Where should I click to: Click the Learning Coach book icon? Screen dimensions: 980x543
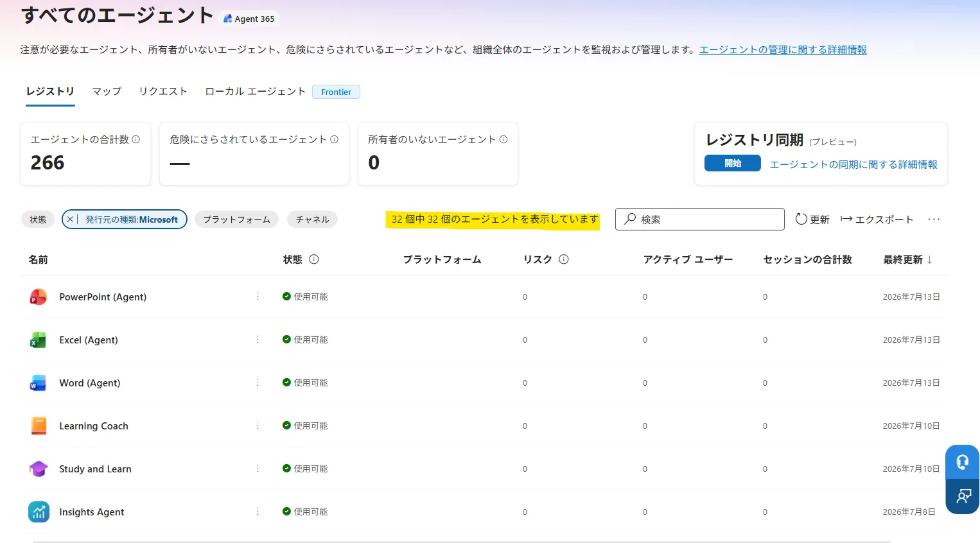point(39,426)
